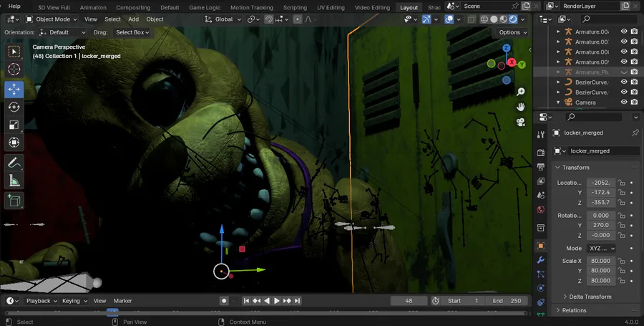Open the View Layer properties tab
The width and height of the screenshot is (644, 326).
(540, 181)
